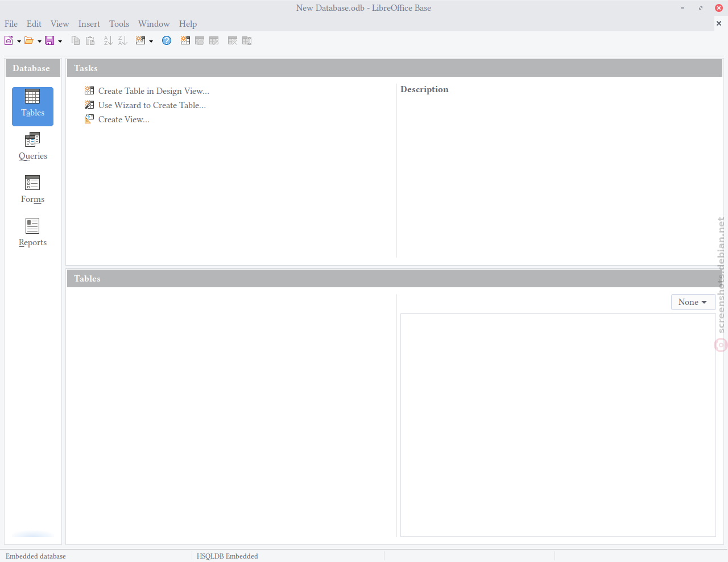Screen dimensions: 728x562
Task: Click the Sort Descending icon
Action: (122, 40)
